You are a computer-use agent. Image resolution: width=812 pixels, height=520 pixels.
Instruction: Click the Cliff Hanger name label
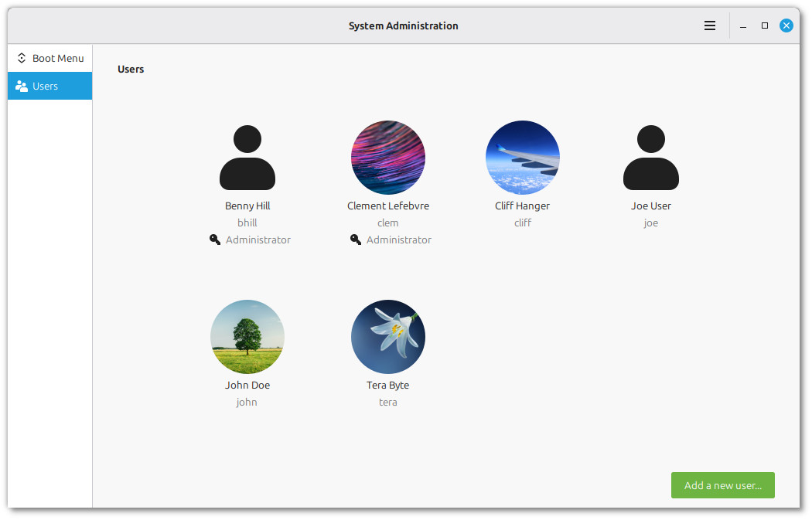click(523, 206)
